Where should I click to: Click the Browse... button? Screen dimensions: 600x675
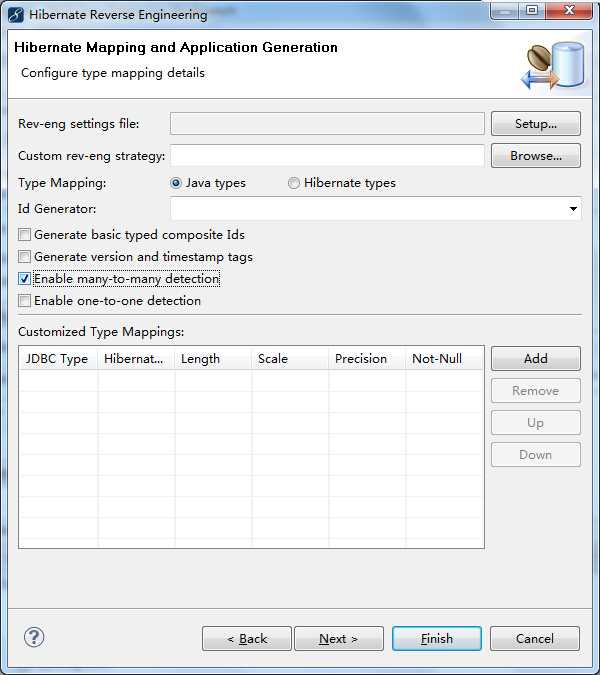pyautogui.click(x=535, y=155)
